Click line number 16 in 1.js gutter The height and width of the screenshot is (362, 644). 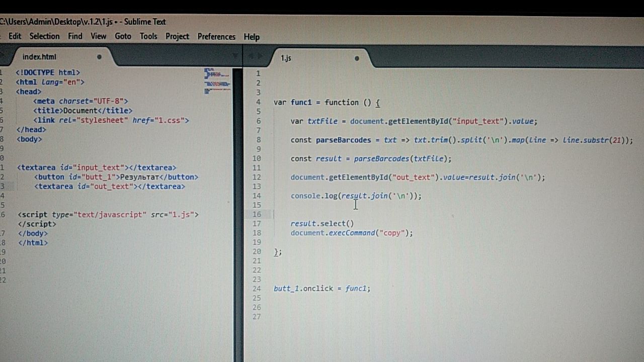[257, 214]
